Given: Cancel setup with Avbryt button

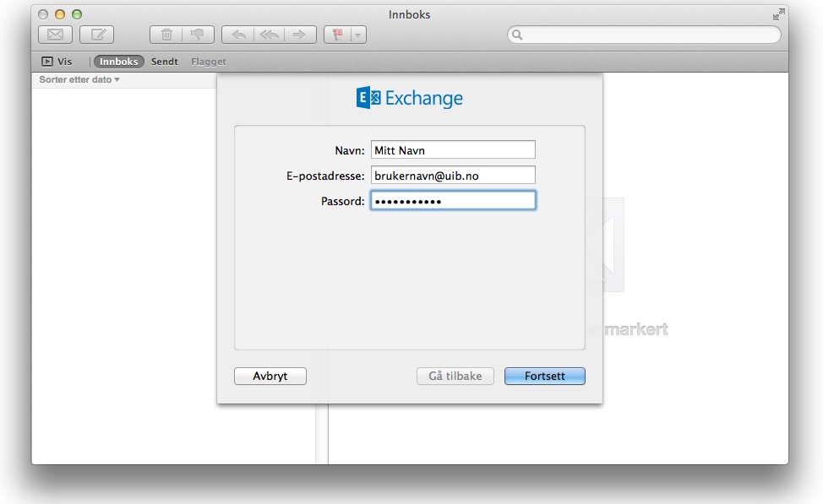Looking at the screenshot, I should 270,376.
